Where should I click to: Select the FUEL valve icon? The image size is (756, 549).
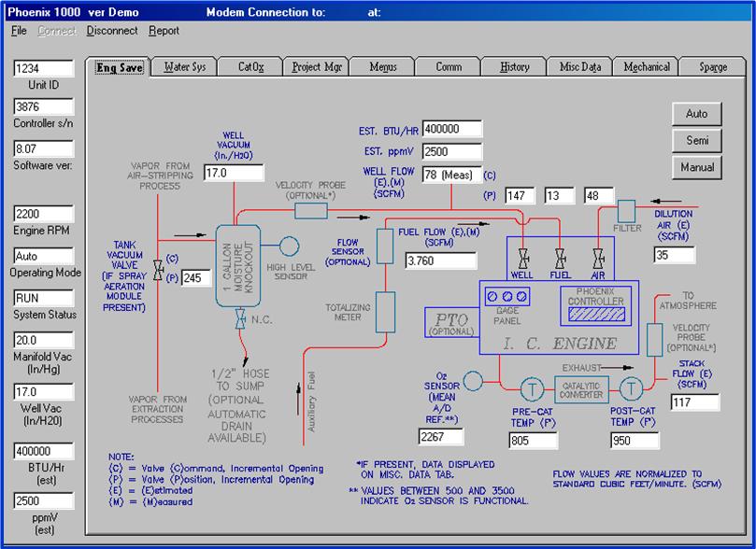click(x=560, y=259)
